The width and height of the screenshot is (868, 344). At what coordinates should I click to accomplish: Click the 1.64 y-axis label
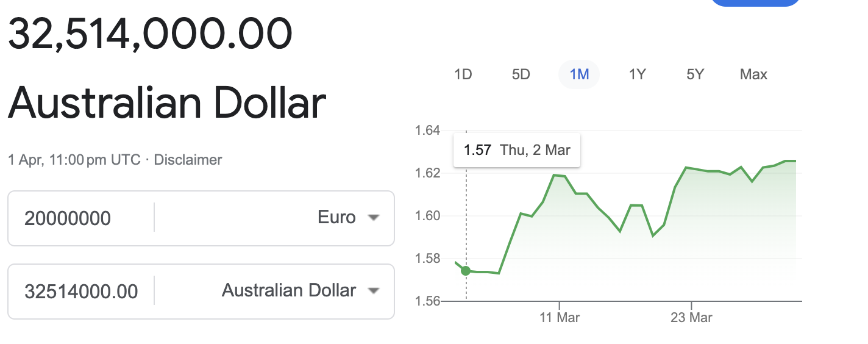click(427, 130)
